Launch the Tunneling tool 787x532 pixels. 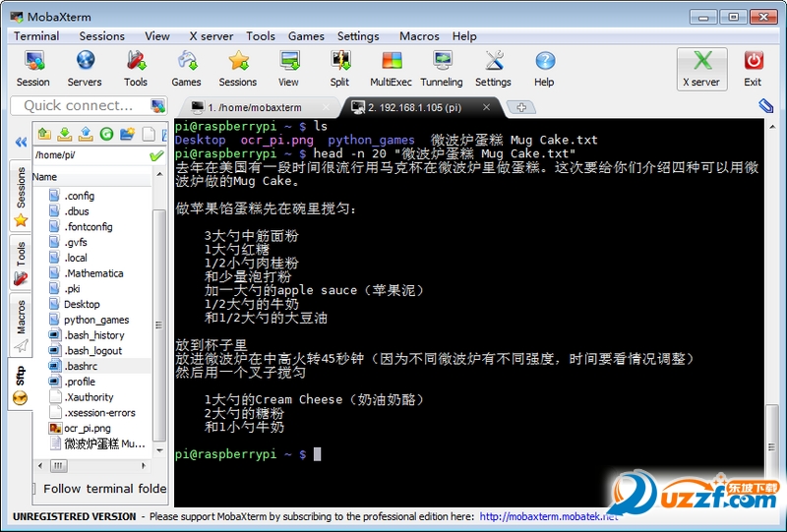[442, 69]
